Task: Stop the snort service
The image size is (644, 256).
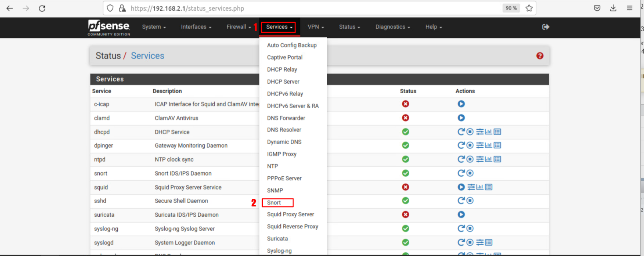Action: tap(470, 173)
